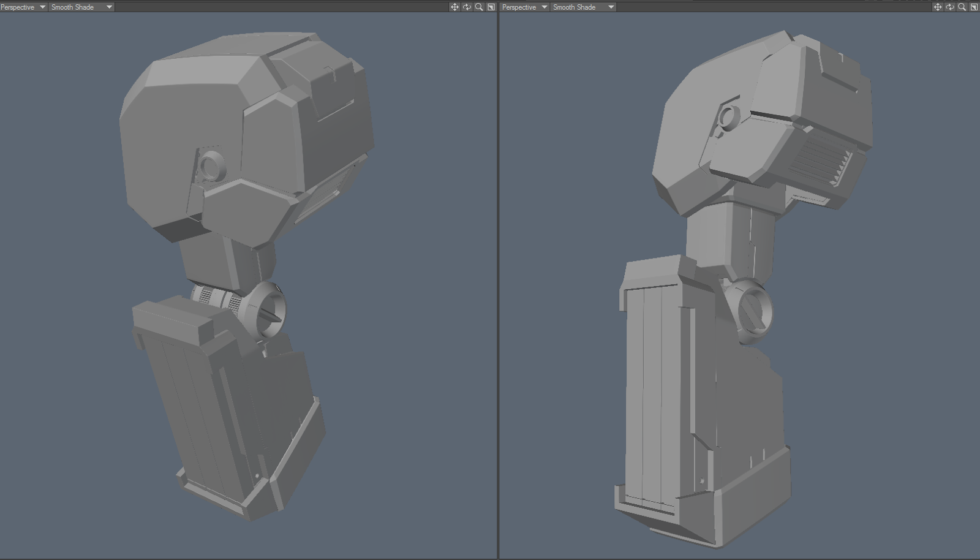Open the Perspective view type dropdown in left viewport
The height and width of the screenshot is (560, 980).
tap(23, 7)
